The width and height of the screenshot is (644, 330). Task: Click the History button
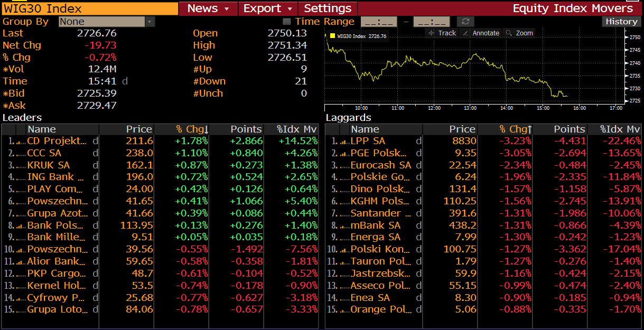621,22
